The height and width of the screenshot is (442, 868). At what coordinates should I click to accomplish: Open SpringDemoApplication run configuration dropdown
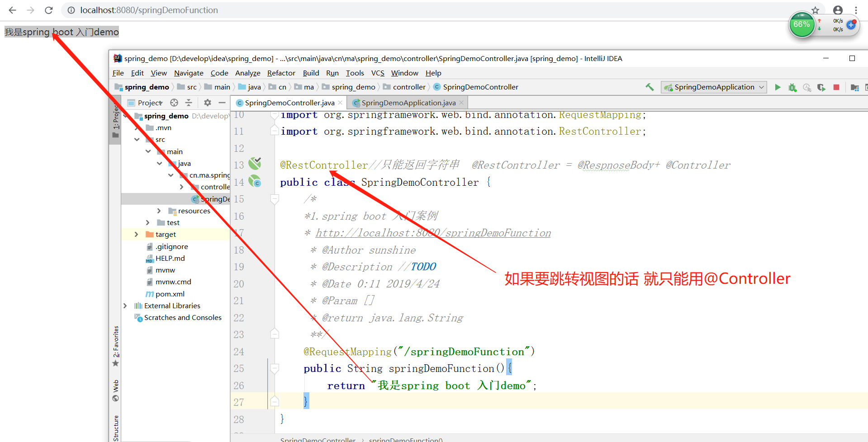click(714, 87)
